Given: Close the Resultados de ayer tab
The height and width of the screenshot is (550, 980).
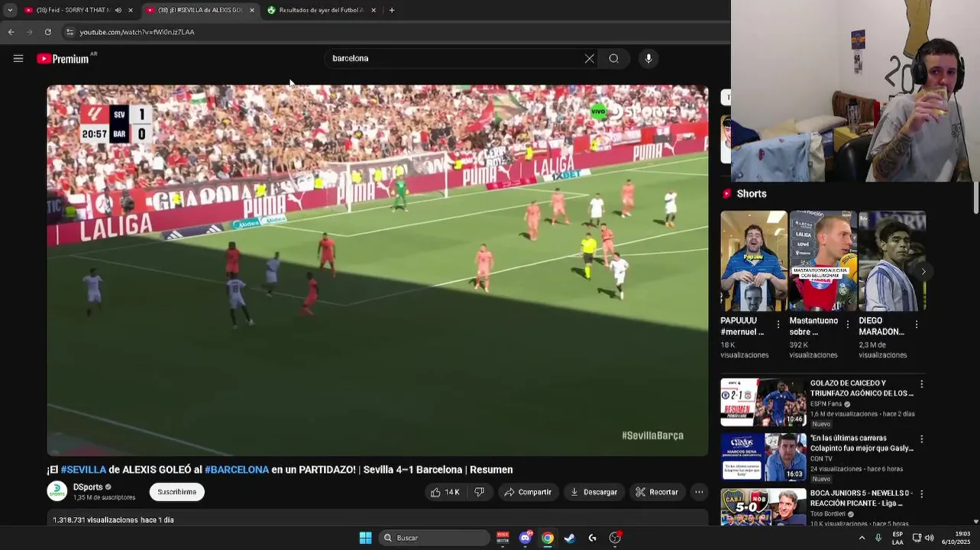Looking at the screenshot, I should [374, 10].
